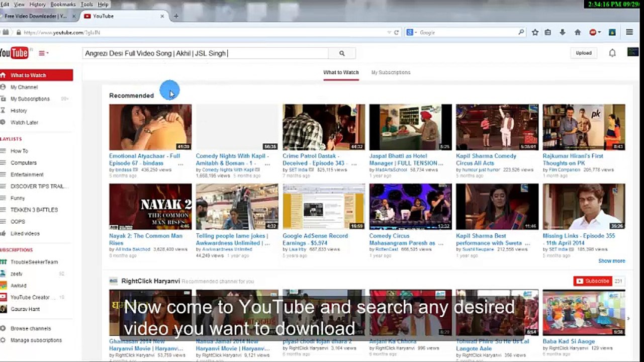
Task: Click the Manage subscriptions gear icon
Action: (x=4, y=340)
